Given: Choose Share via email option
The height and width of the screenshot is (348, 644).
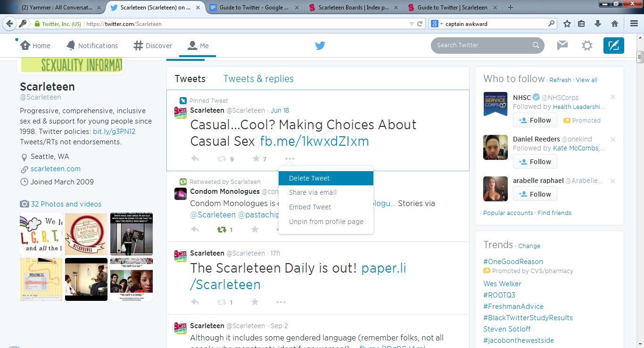Looking at the screenshot, I should tap(326, 192).
